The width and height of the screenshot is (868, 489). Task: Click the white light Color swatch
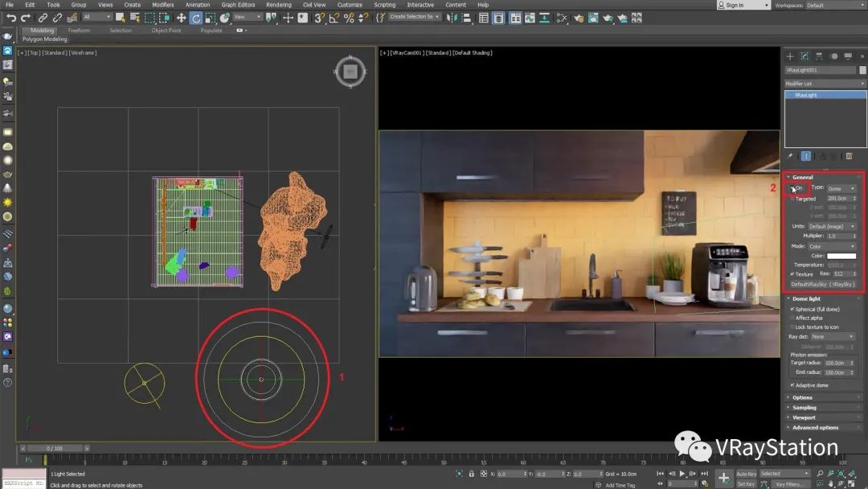click(841, 256)
